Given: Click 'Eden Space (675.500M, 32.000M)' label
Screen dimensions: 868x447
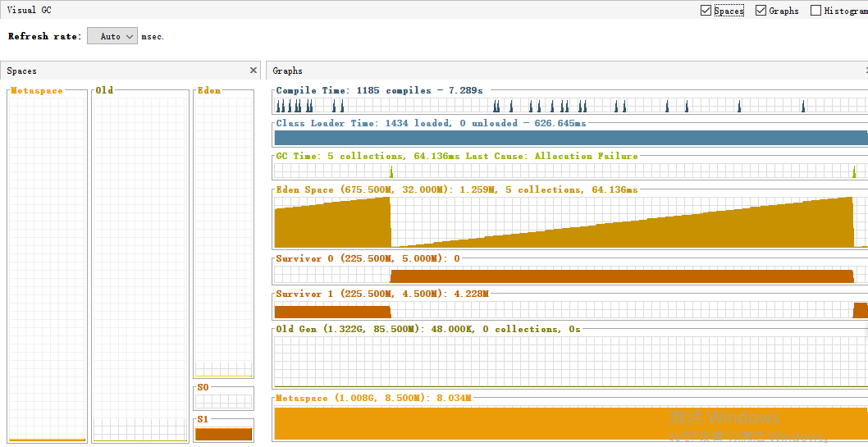Looking at the screenshot, I should pyautogui.click(x=365, y=189).
